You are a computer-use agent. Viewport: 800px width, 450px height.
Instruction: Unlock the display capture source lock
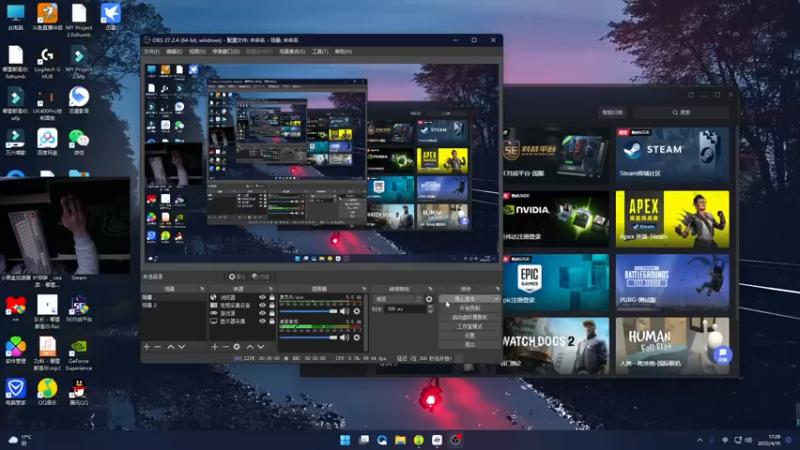pos(272,321)
